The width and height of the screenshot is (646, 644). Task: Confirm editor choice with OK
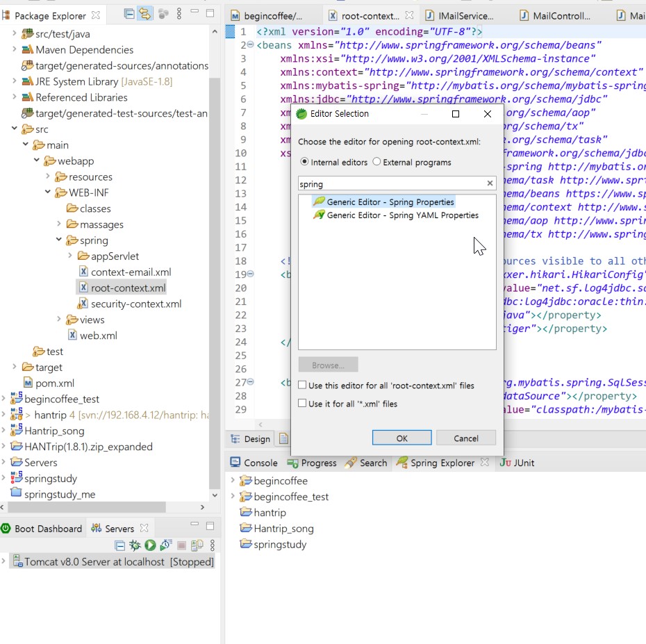click(x=401, y=438)
